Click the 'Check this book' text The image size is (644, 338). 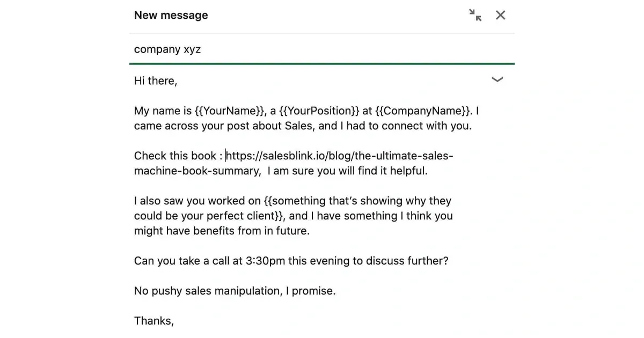(175, 156)
